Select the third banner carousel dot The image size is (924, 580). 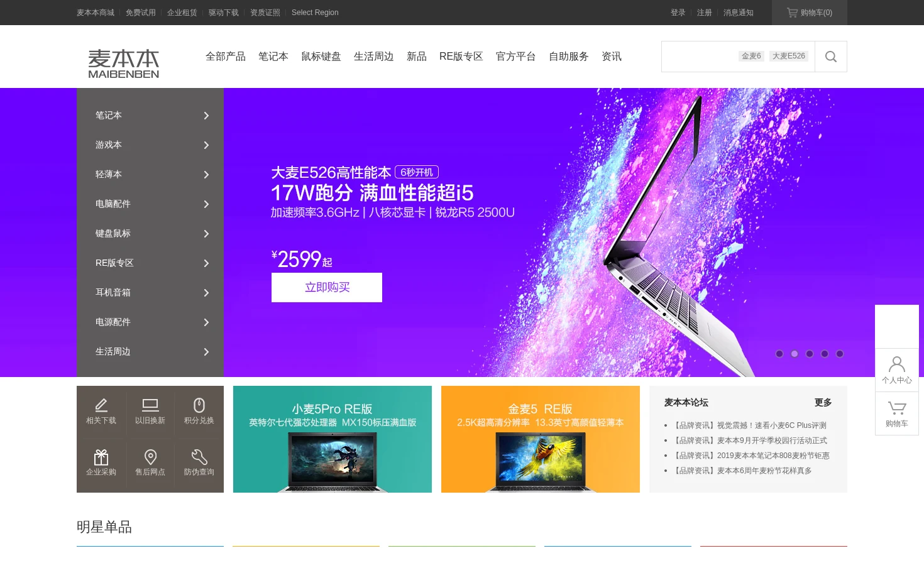coord(810,354)
